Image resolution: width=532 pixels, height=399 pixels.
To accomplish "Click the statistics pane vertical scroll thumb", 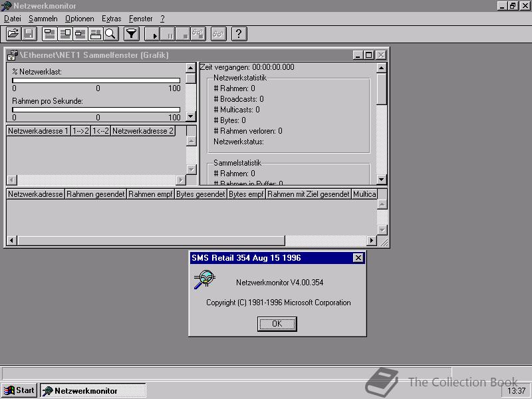I will coord(382,89).
